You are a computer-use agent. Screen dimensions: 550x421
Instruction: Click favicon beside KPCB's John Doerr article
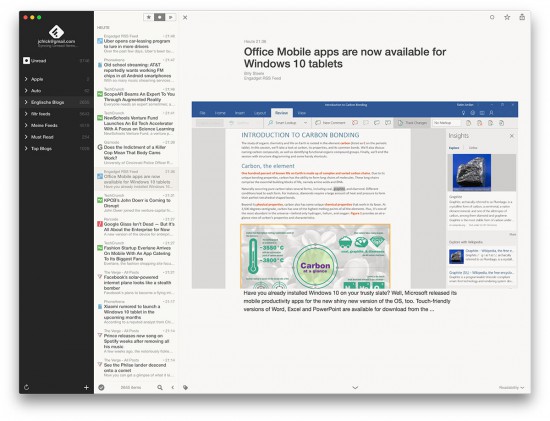click(x=100, y=200)
